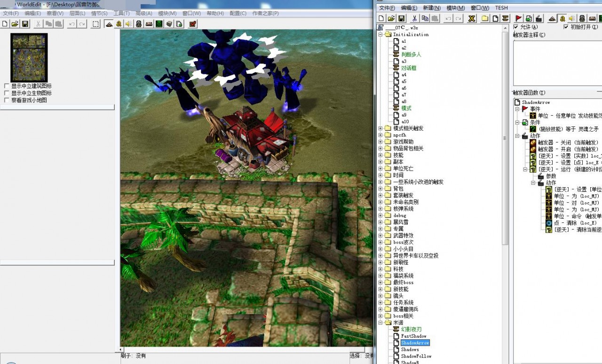Toggle 显示中立生物图标 checkbox
The height and width of the screenshot is (364, 602).
pyautogui.click(x=7, y=93)
